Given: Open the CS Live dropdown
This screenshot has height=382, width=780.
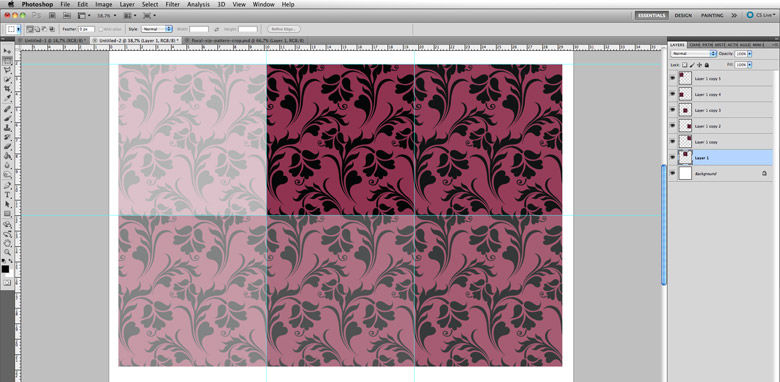Looking at the screenshot, I should tap(761, 15).
